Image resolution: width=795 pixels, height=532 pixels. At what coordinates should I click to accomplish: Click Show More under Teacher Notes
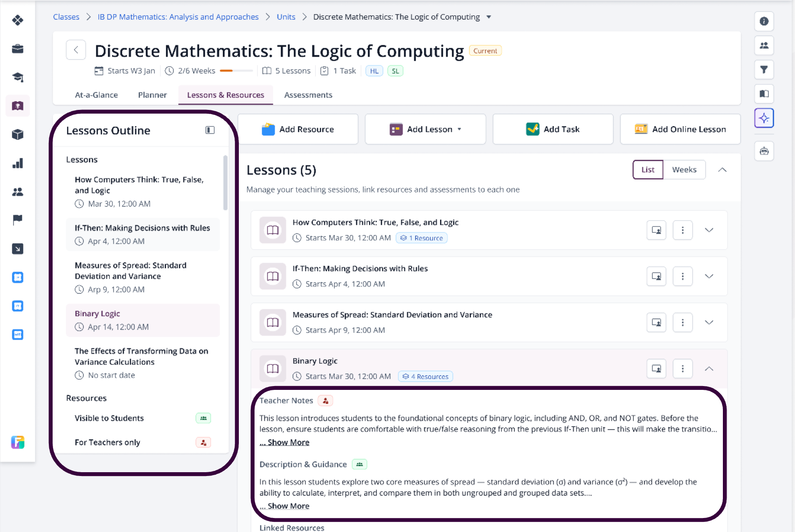[x=285, y=442]
